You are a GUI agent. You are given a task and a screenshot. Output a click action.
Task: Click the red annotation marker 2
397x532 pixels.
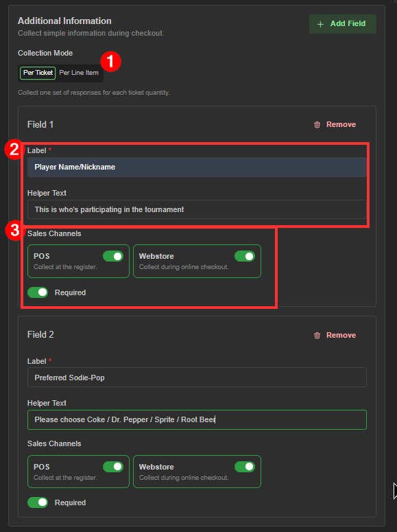point(14,149)
